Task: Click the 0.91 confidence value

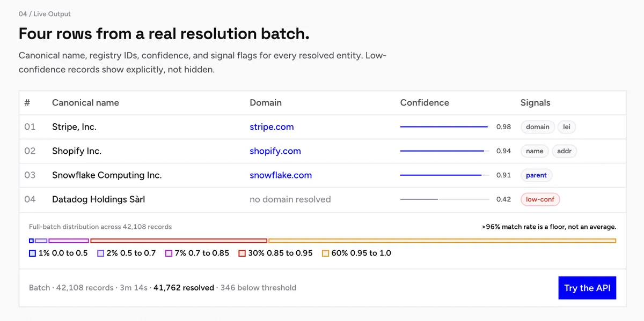Action: (503, 175)
